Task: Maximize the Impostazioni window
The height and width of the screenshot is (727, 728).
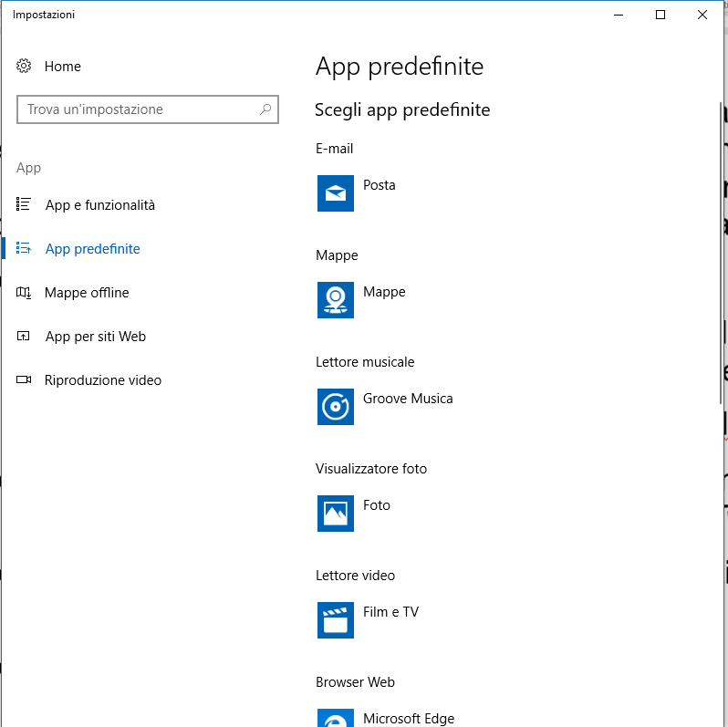Action: (x=660, y=15)
